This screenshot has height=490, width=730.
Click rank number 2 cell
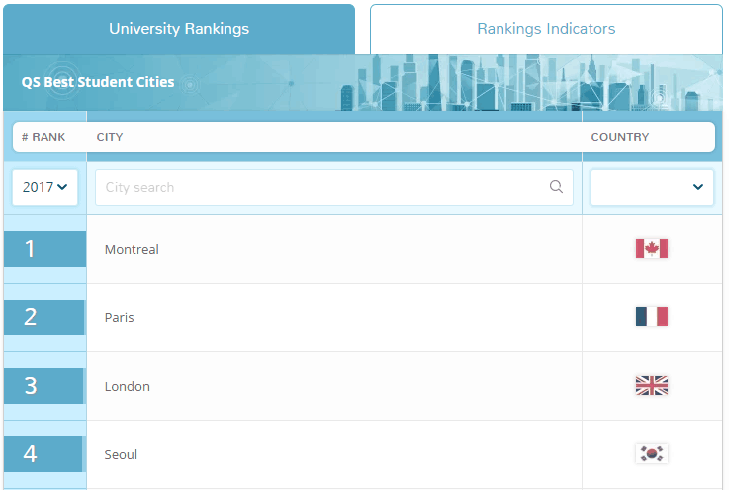45,317
